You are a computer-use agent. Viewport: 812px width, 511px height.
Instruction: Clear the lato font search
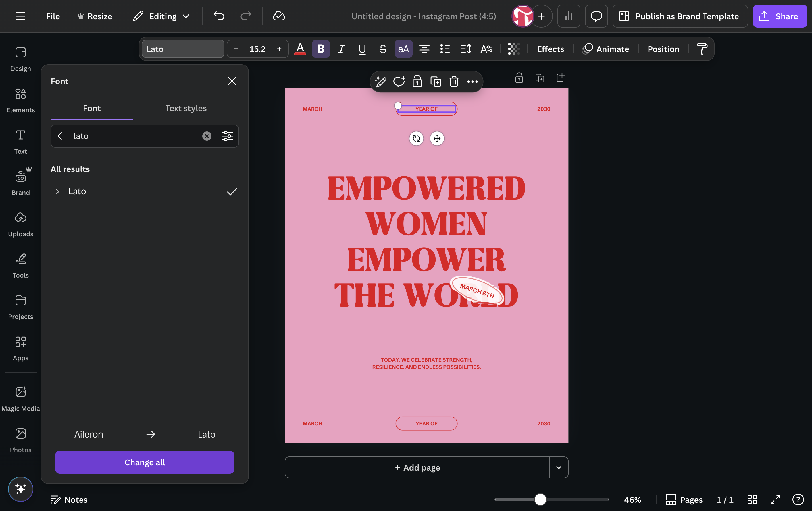click(x=207, y=136)
